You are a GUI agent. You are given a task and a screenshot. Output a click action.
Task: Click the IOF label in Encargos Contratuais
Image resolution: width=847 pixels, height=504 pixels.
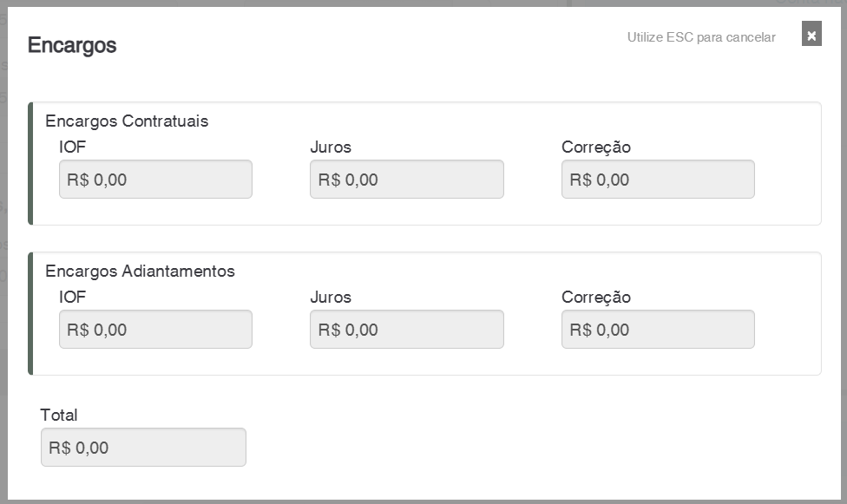[73, 147]
